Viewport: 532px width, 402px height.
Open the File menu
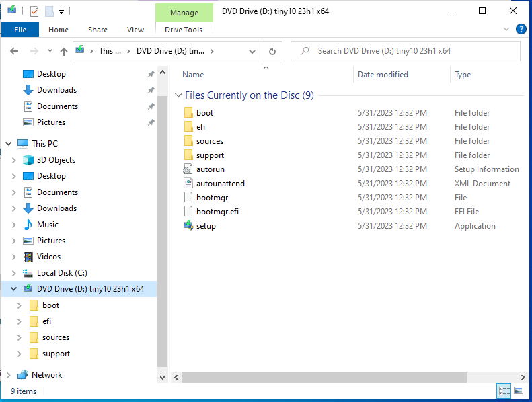click(20, 30)
